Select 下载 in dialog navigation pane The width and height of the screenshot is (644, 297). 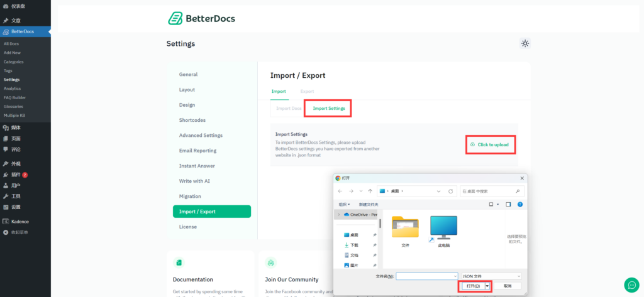click(x=354, y=245)
